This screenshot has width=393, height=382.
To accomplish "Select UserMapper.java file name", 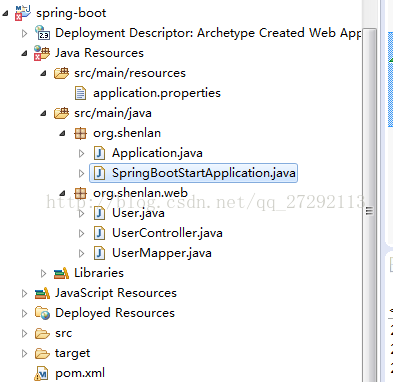I will tap(162, 253).
